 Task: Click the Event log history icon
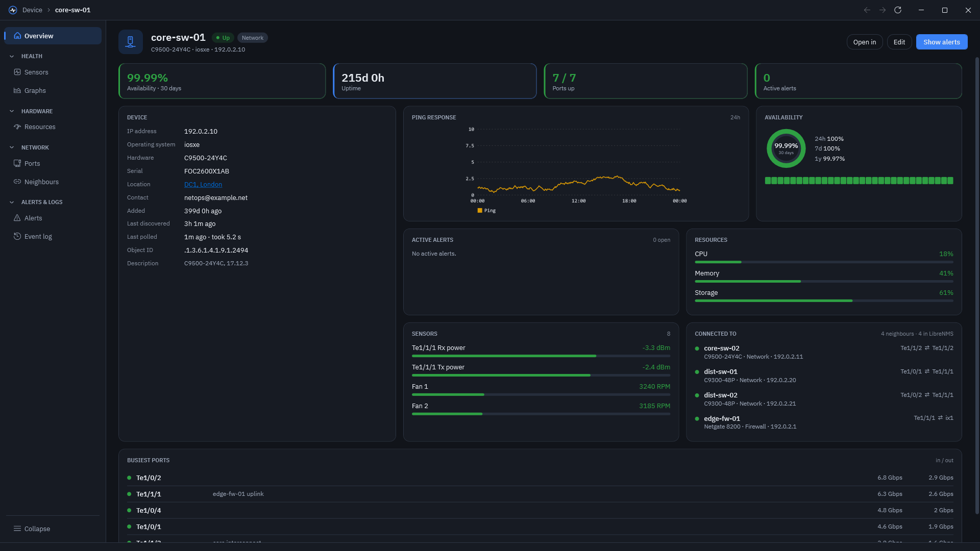17,236
